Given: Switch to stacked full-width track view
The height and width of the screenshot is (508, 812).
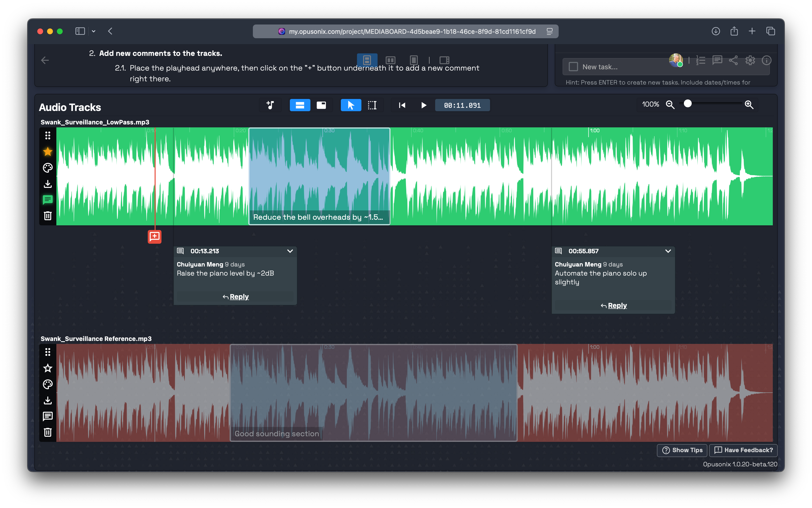Looking at the screenshot, I should 300,105.
